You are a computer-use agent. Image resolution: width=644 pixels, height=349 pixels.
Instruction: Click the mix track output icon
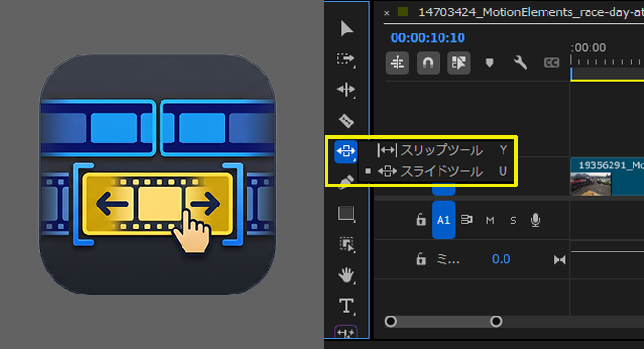tap(559, 260)
